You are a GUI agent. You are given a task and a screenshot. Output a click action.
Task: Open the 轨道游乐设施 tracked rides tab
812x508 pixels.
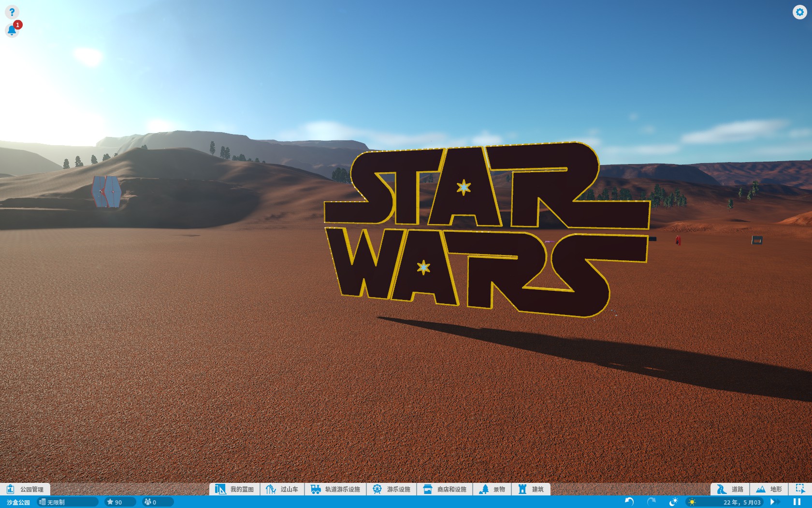point(335,489)
